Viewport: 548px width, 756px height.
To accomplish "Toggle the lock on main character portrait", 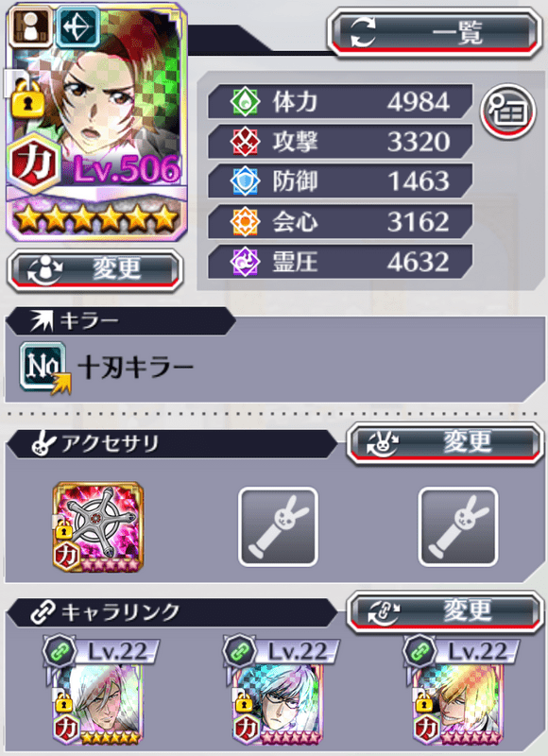I will pyautogui.click(x=27, y=98).
